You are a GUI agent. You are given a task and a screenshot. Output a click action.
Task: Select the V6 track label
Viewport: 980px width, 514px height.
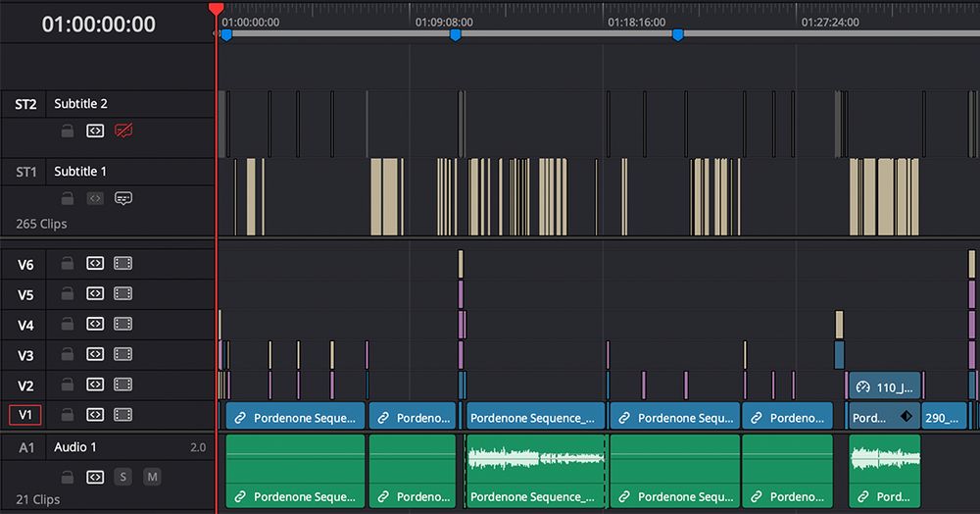click(x=25, y=265)
